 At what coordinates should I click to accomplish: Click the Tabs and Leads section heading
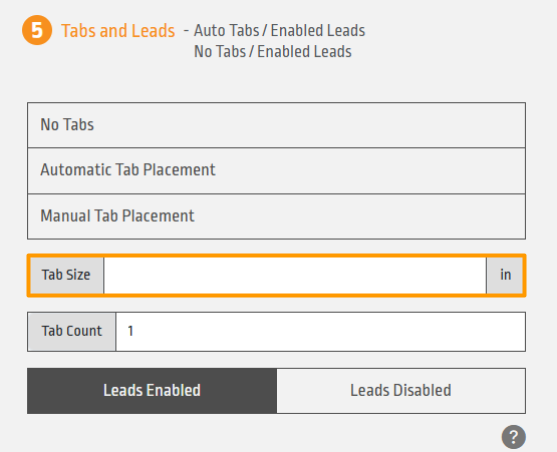pos(118,31)
